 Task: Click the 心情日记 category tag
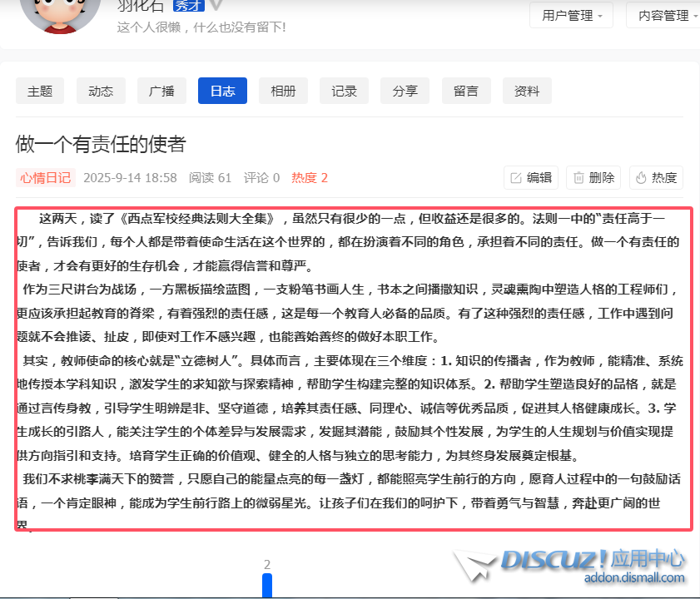45,177
